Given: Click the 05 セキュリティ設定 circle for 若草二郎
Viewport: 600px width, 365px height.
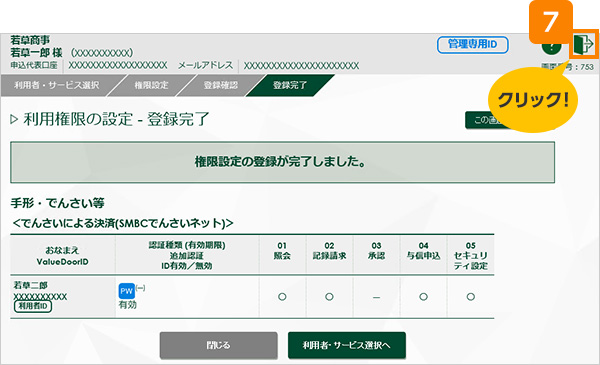Looking at the screenshot, I should (x=471, y=297).
